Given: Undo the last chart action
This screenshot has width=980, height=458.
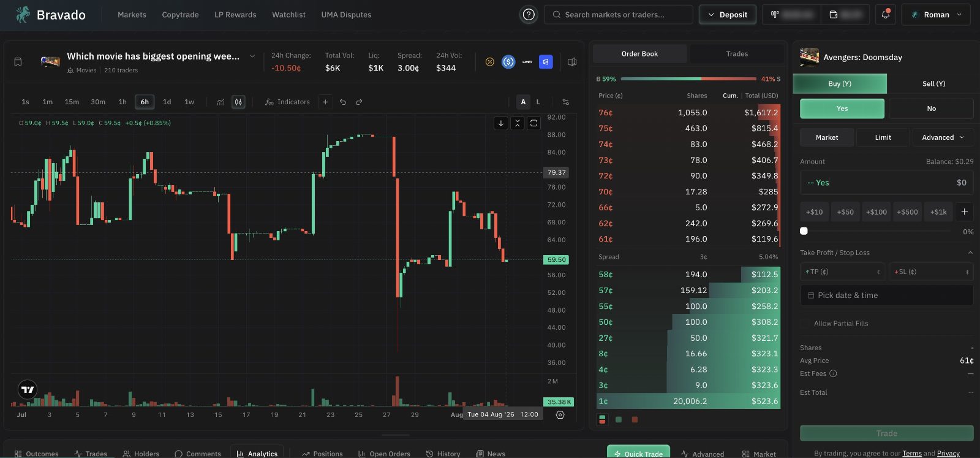Looking at the screenshot, I should 343,102.
